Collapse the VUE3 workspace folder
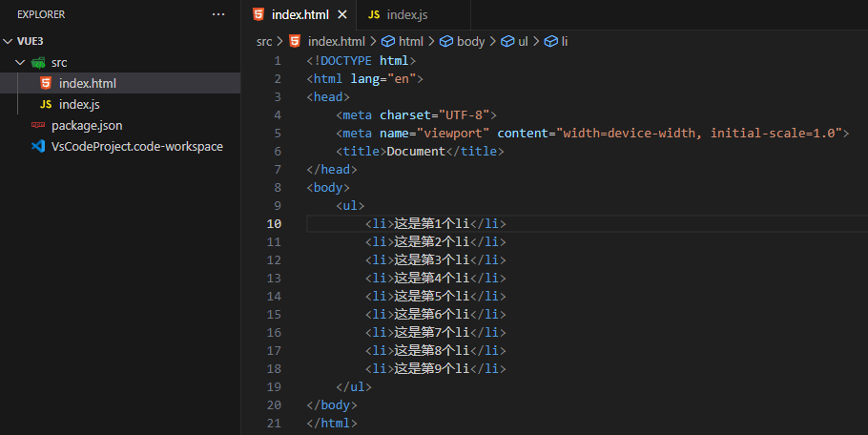Image resolution: width=868 pixels, height=435 pixels. coord(8,42)
